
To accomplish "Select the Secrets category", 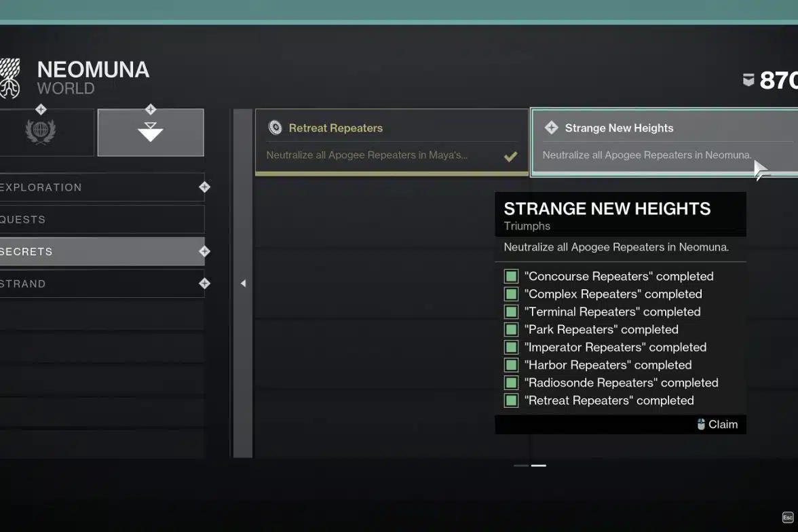I will (102, 252).
